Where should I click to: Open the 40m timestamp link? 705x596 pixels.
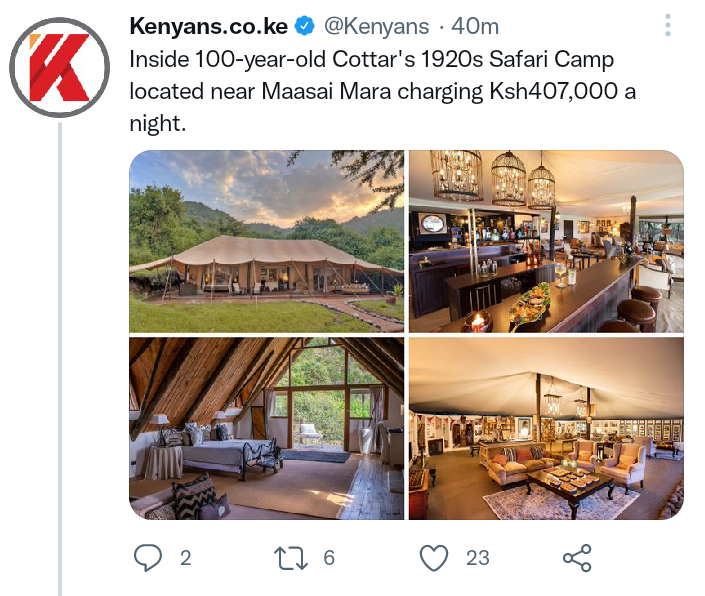click(x=475, y=26)
